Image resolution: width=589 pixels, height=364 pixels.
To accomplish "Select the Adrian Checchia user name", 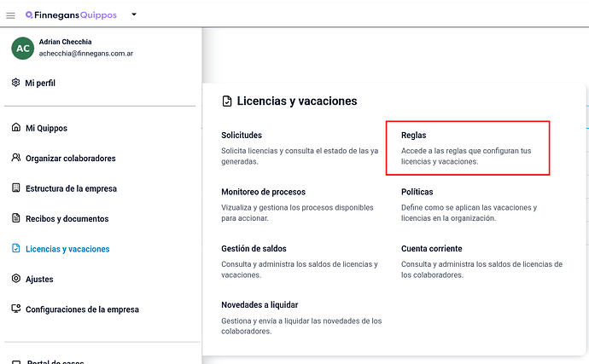I will click(66, 42).
